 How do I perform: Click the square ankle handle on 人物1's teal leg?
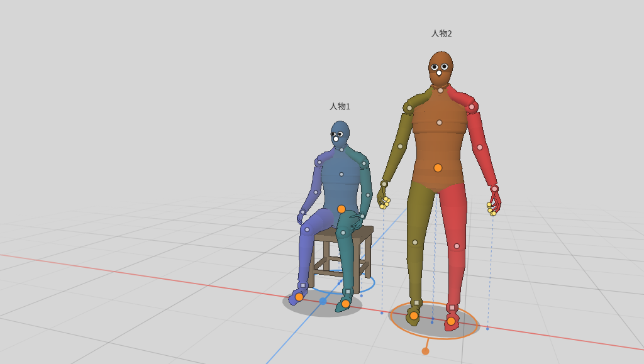(x=348, y=292)
